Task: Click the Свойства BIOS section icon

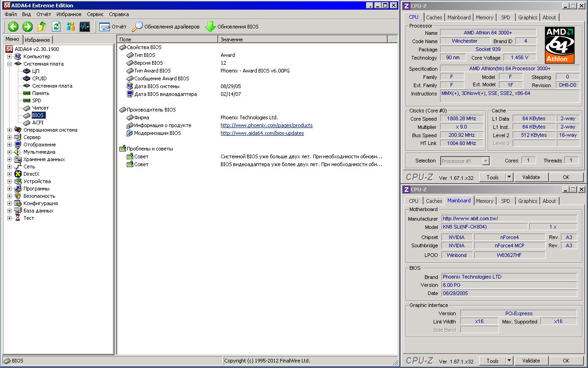Action: [123, 47]
